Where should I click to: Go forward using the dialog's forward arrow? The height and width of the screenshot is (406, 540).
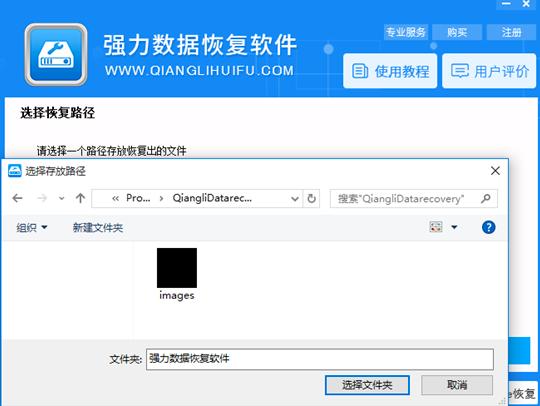(x=42, y=198)
